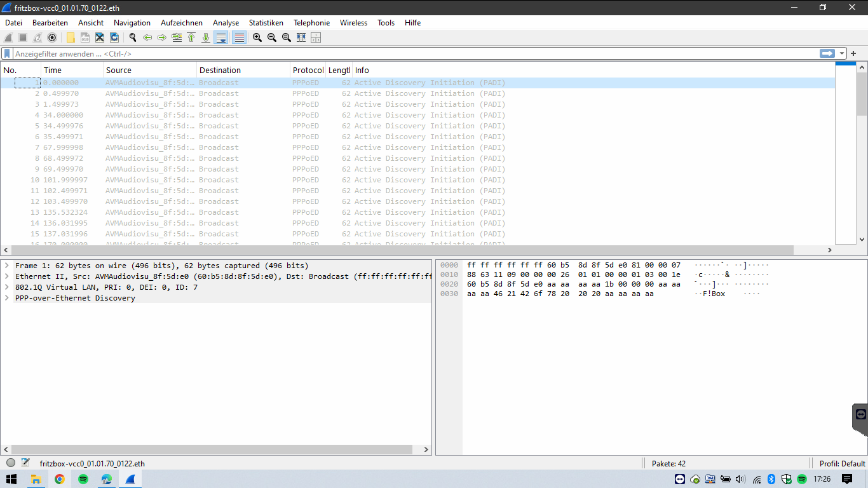Sort packets by the Time column
Screen dimensions: 868x488
72,70
